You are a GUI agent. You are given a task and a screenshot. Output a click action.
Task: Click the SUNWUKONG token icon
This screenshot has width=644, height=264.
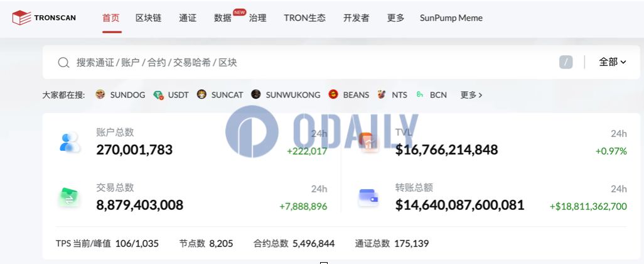click(256, 94)
